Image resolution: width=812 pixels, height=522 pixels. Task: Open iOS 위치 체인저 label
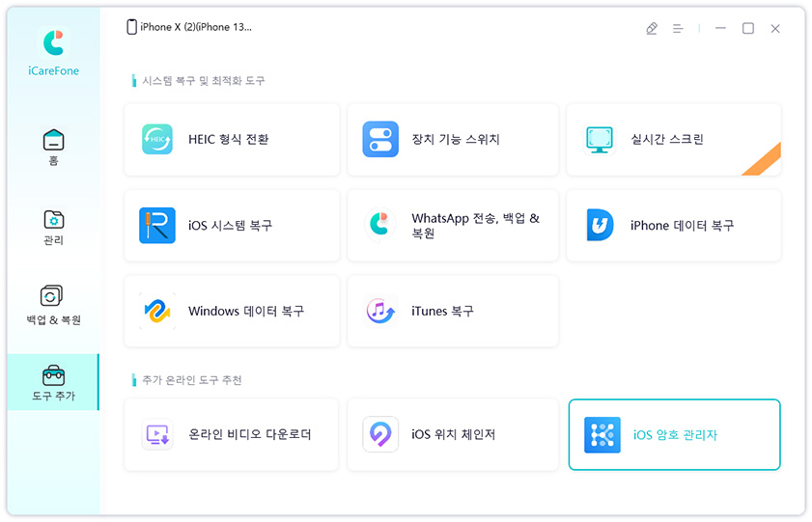453,434
